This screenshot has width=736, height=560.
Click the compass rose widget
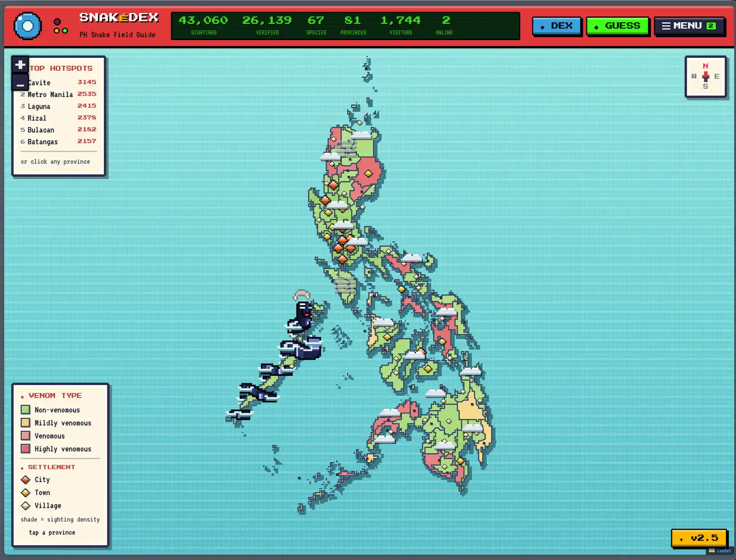point(705,77)
